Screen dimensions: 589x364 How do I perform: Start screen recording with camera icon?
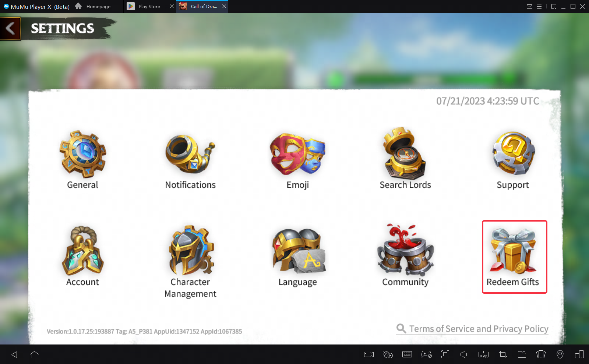(x=369, y=354)
